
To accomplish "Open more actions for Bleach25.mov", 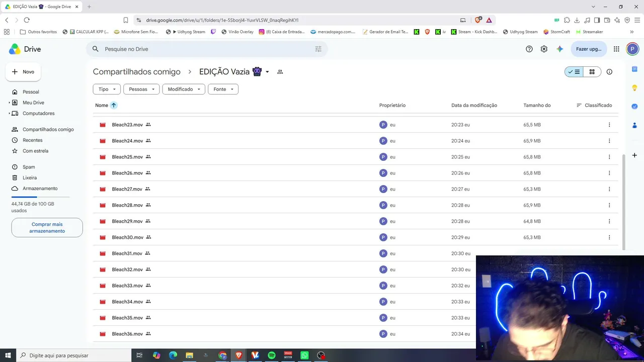I will coord(609,157).
